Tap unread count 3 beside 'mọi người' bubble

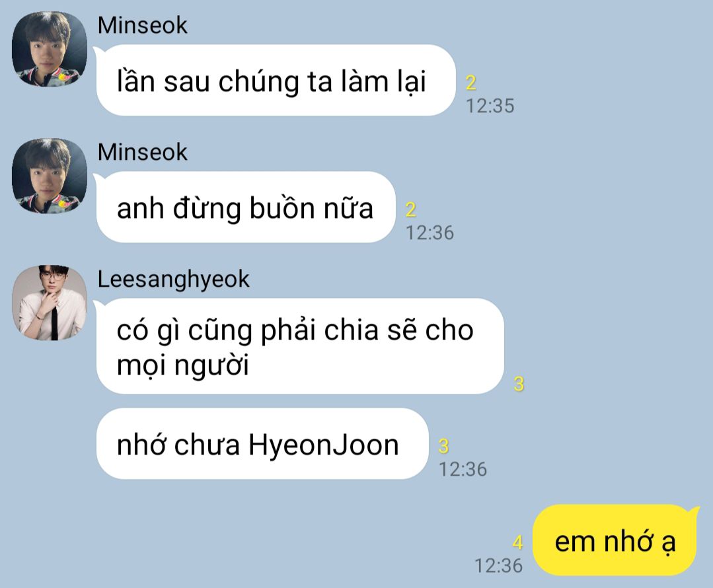[x=519, y=385]
